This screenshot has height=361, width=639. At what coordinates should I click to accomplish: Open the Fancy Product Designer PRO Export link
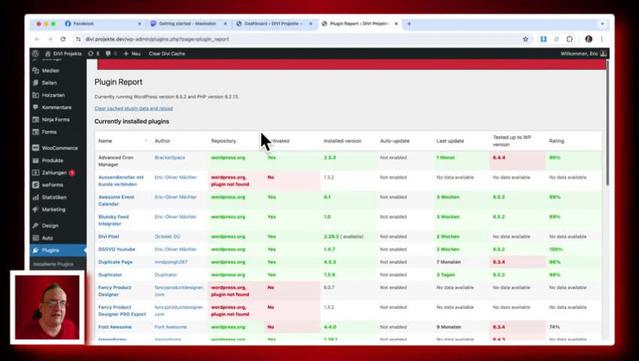[x=122, y=310]
